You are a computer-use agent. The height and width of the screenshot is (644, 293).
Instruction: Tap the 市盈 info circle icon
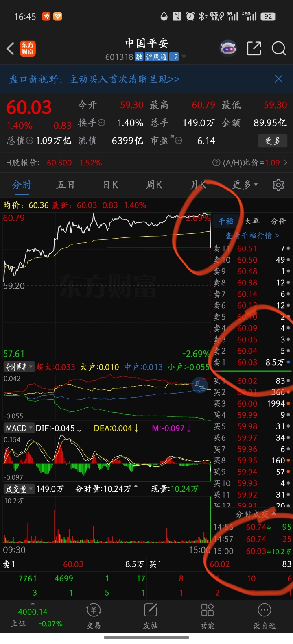point(178,141)
